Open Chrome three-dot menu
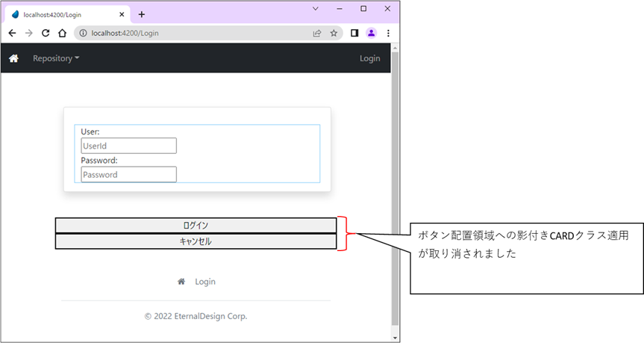Viewport: 644px width, 343px height. [387, 33]
